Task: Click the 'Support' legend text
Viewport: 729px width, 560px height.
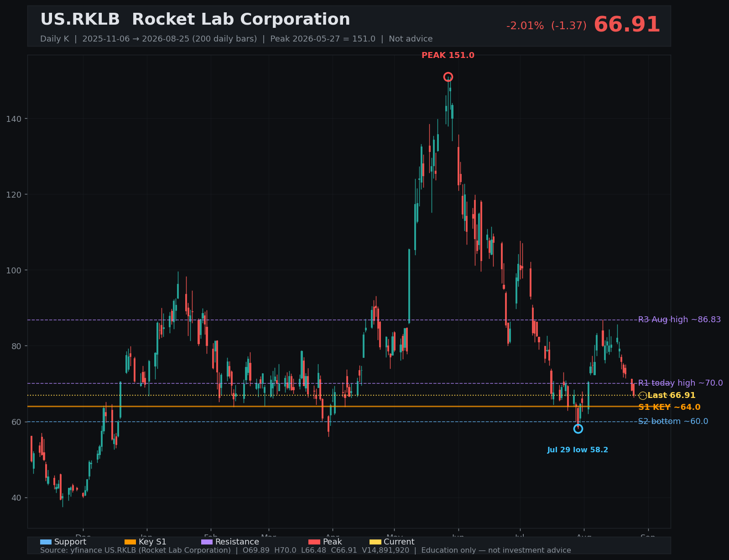Action: [x=70, y=542]
